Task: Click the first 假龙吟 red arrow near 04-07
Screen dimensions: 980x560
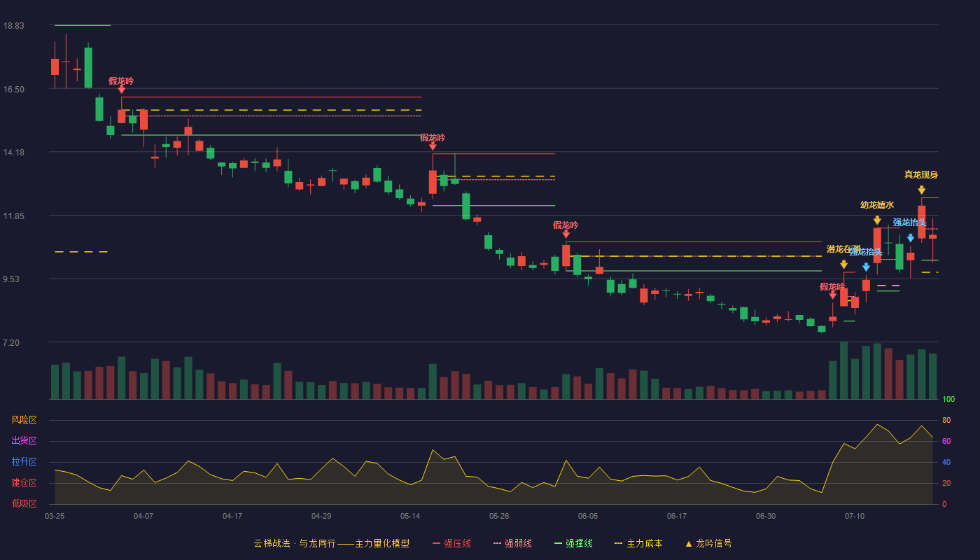Action: click(x=121, y=89)
